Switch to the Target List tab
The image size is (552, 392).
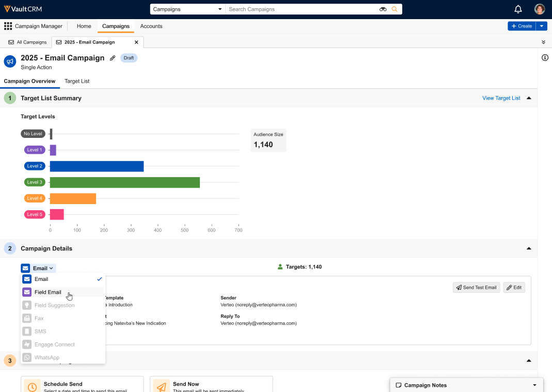pos(77,81)
